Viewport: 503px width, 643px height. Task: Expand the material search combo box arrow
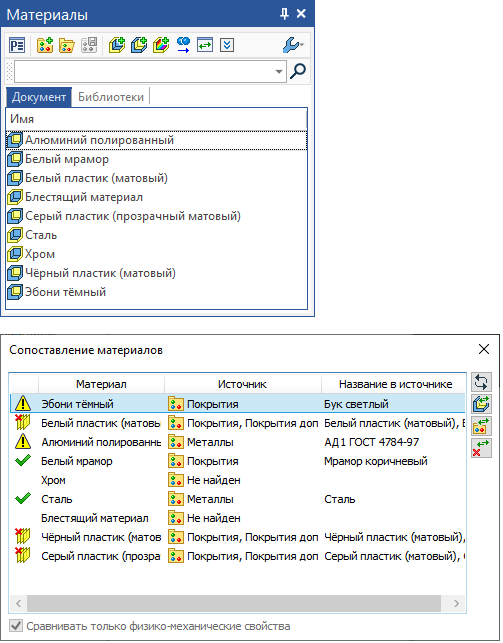coord(279,71)
